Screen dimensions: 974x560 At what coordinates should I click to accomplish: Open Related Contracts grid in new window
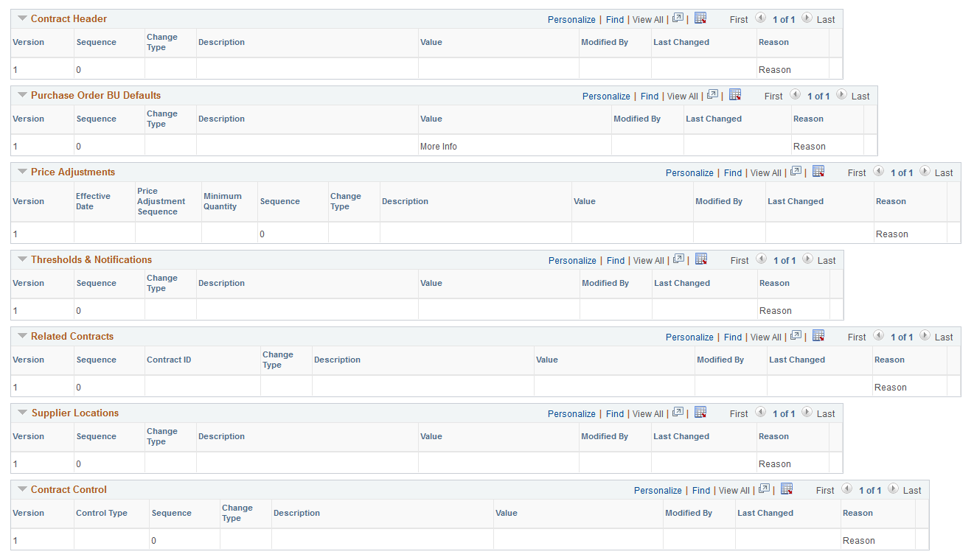(x=796, y=336)
